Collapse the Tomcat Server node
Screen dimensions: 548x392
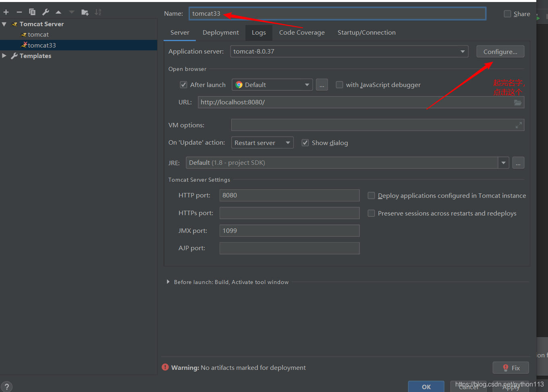tap(4, 24)
